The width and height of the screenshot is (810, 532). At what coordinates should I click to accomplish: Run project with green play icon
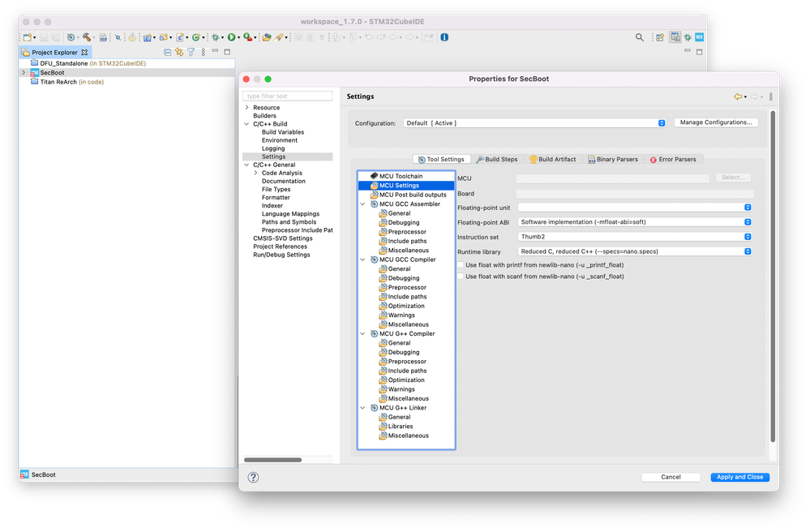231,37
